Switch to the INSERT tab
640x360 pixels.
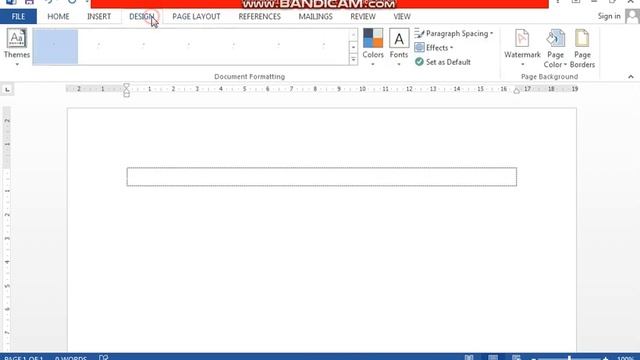tap(99, 16)
